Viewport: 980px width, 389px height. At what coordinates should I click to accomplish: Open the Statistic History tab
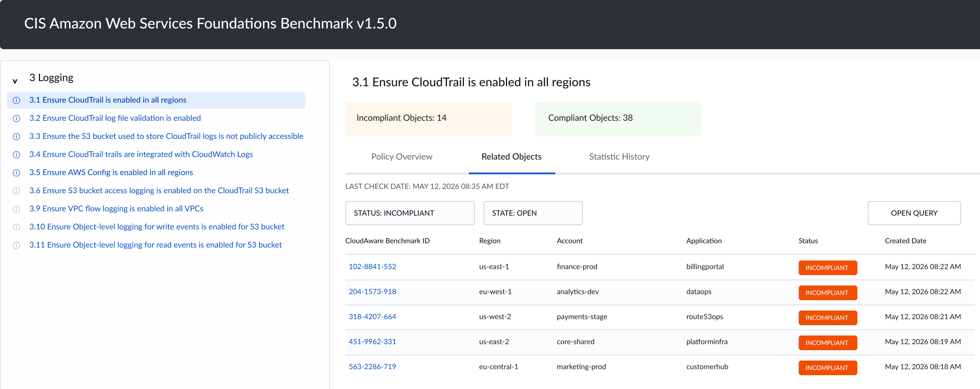(619, 156)
